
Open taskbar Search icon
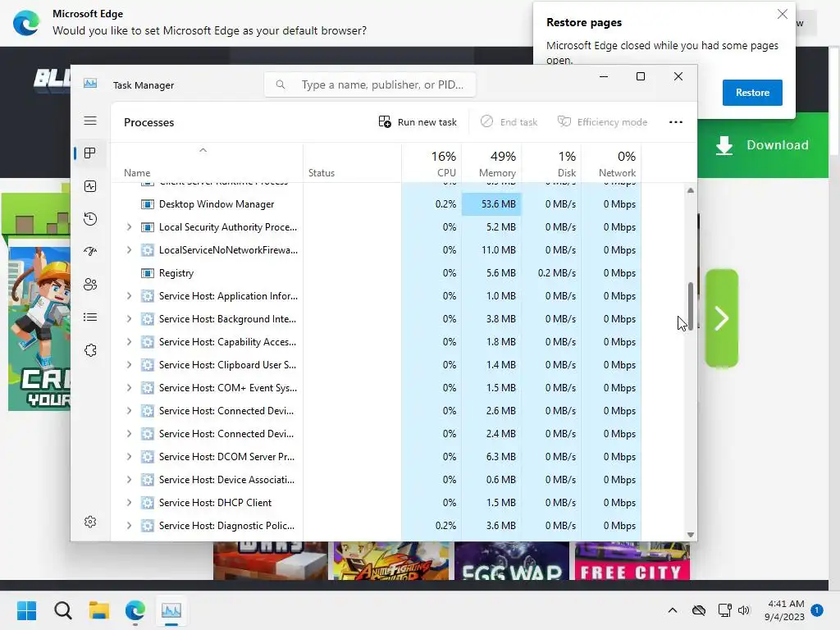pyautogui.click(x=62, y=610)
